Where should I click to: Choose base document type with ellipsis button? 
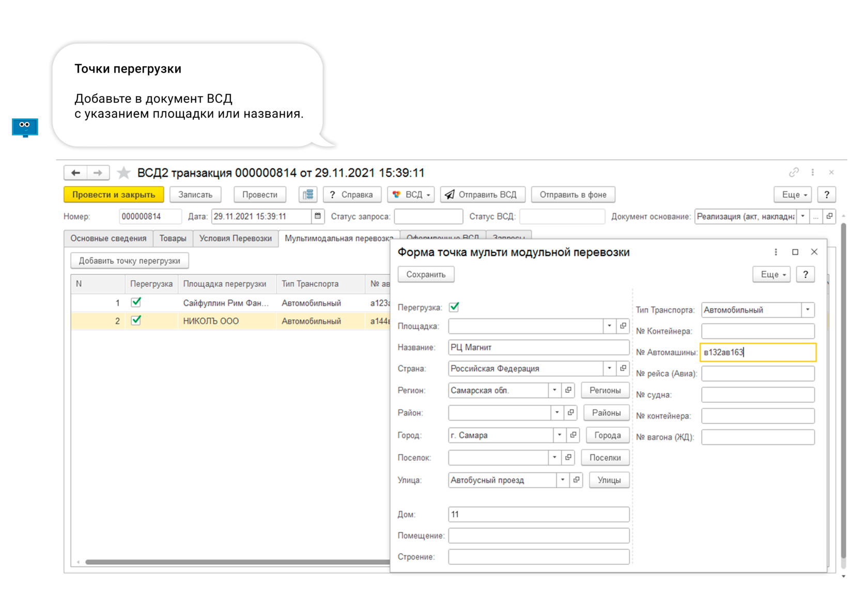(x=816, y=216)
